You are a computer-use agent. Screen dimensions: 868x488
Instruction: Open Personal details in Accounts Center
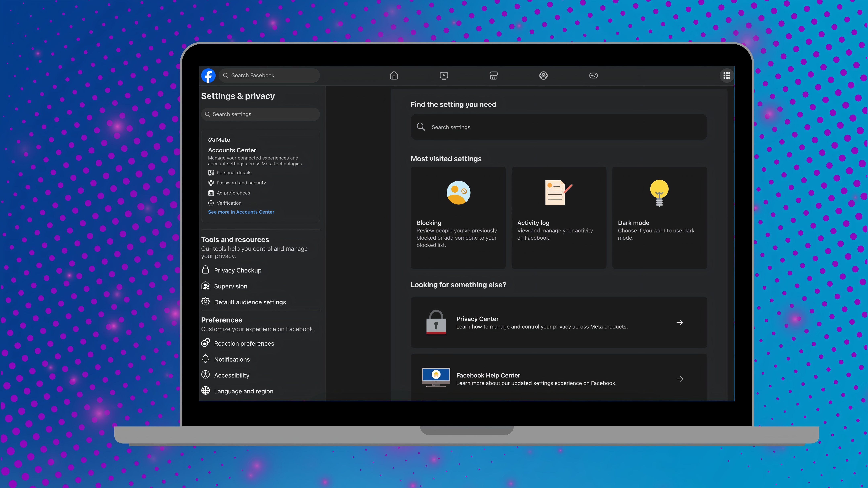230,173
